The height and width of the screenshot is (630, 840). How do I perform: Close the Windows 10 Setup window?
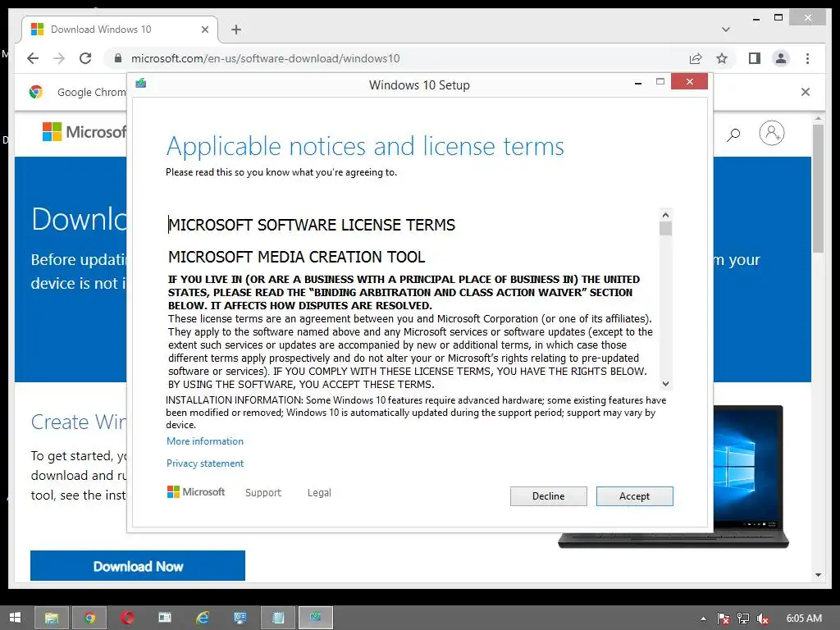point(689,81)
